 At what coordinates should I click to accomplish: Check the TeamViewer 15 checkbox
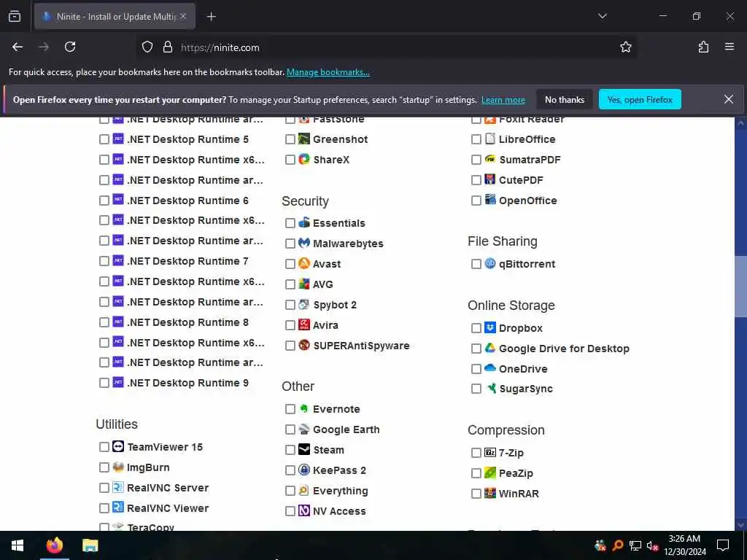104,447
